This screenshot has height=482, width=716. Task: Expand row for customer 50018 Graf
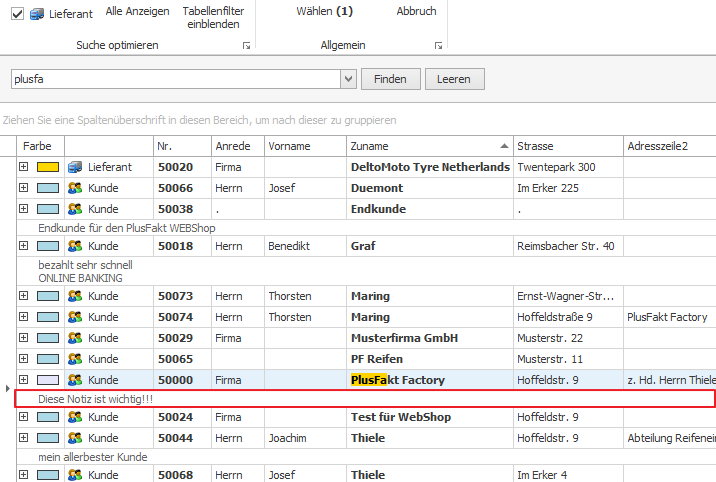[23, 246]
